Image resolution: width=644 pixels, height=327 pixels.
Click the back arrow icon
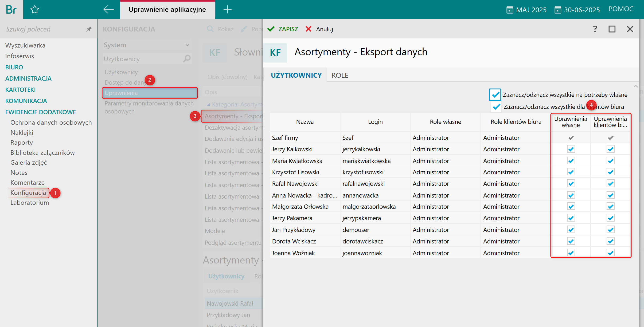108,10
